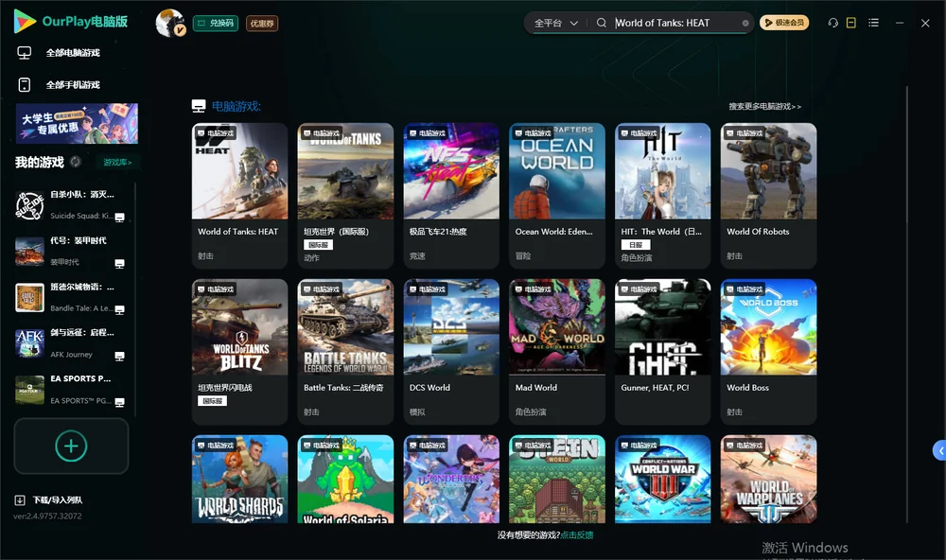Screen dimensions: 946x560
Task: Open the Mad World game card
Action: 557,352
